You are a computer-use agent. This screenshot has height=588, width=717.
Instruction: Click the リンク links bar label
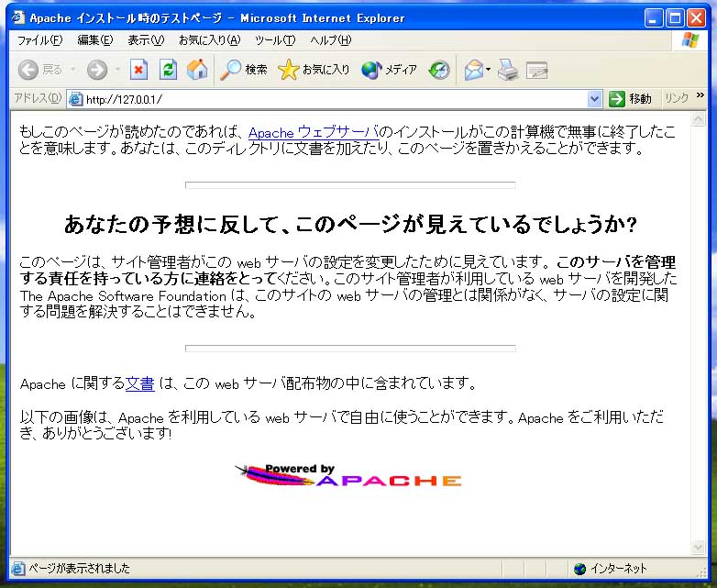coord(677,98)
